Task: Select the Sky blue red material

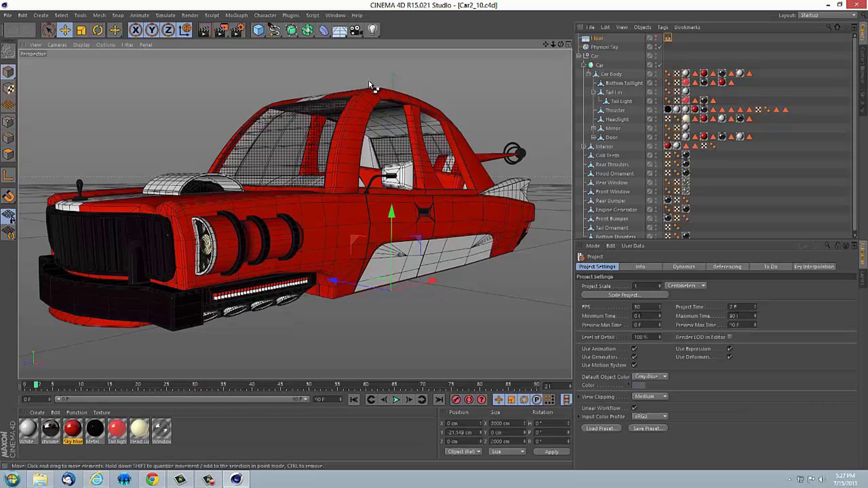Action: pos(73,431)
